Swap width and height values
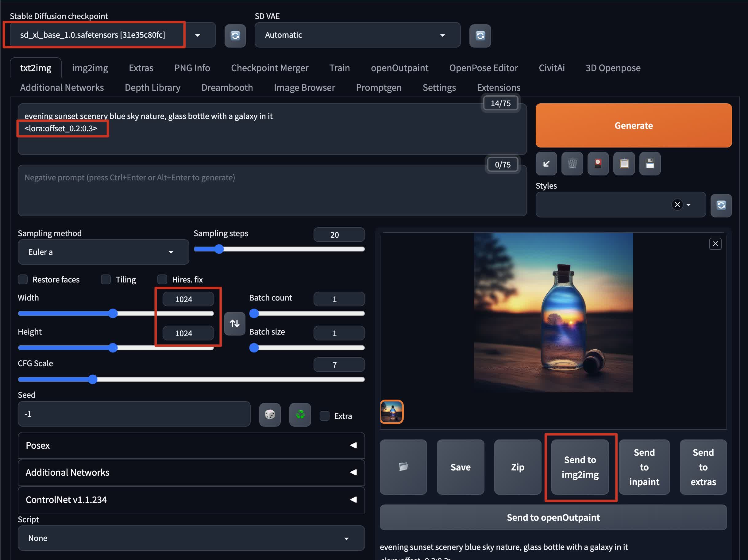 [x=234, y=324]
